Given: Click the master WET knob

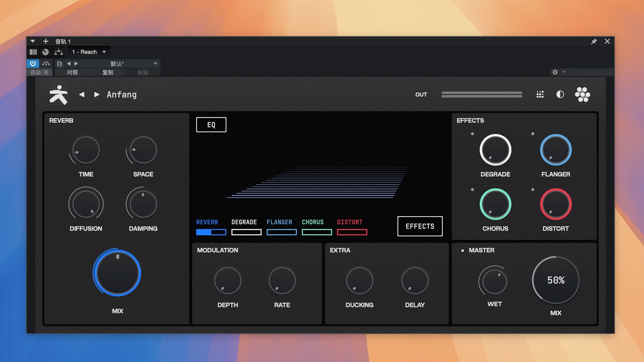Looking at the screenshot, I should (494, 281).
